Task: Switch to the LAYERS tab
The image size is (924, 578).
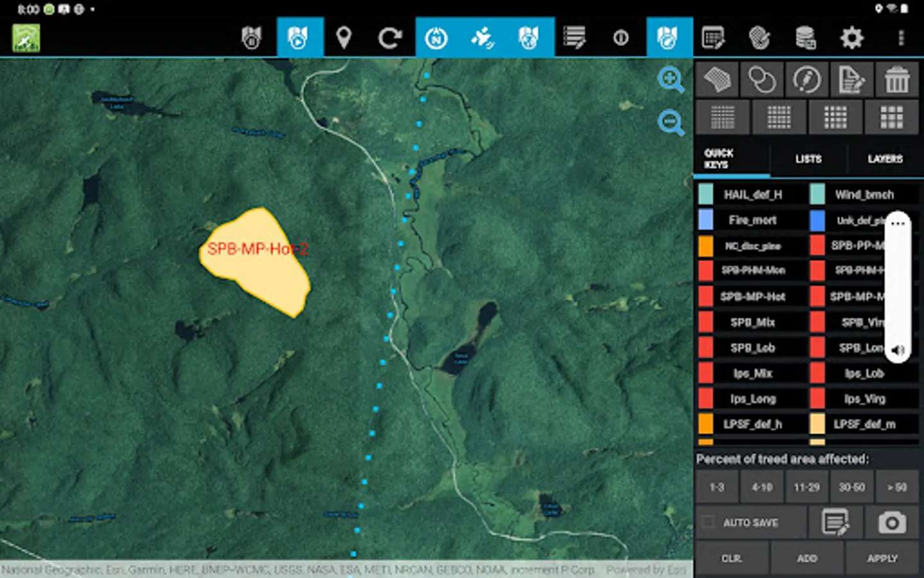Action: point(884,159)
